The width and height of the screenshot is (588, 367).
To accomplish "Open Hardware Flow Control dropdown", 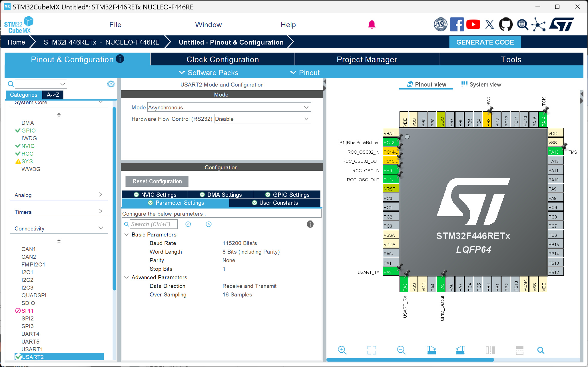I will pyautogui.click(x=262, y=119).
